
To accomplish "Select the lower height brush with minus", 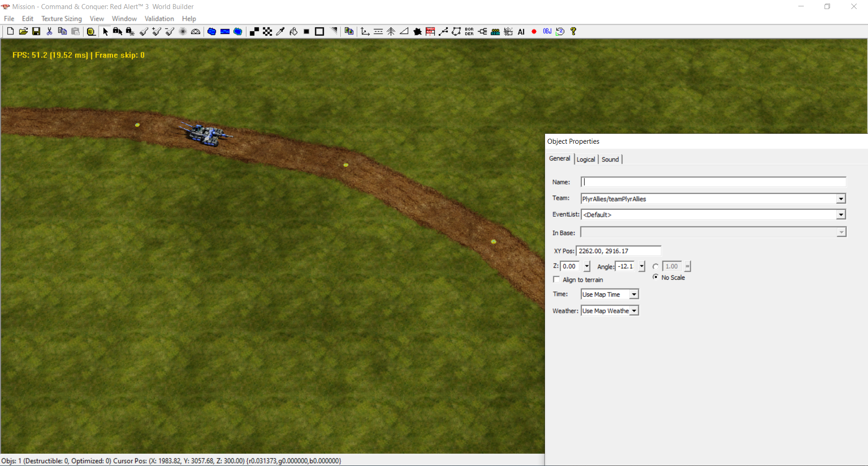I will click(x=170, y=31).
